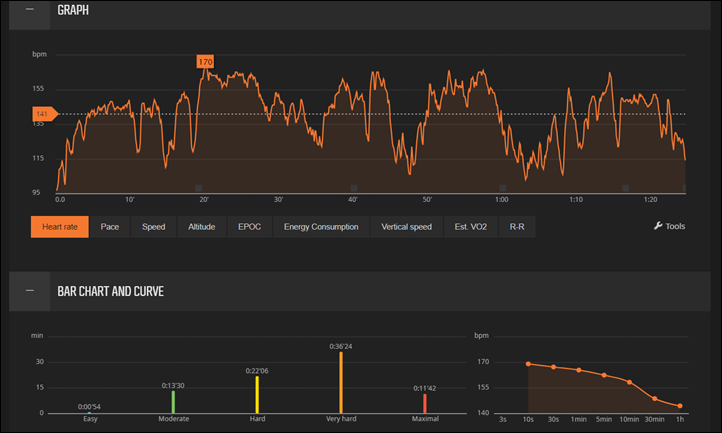The width and height of the screenshot is (722, 433).
Task: Click the lap marker near 40' on the graph
Action: tap(354, 188)
